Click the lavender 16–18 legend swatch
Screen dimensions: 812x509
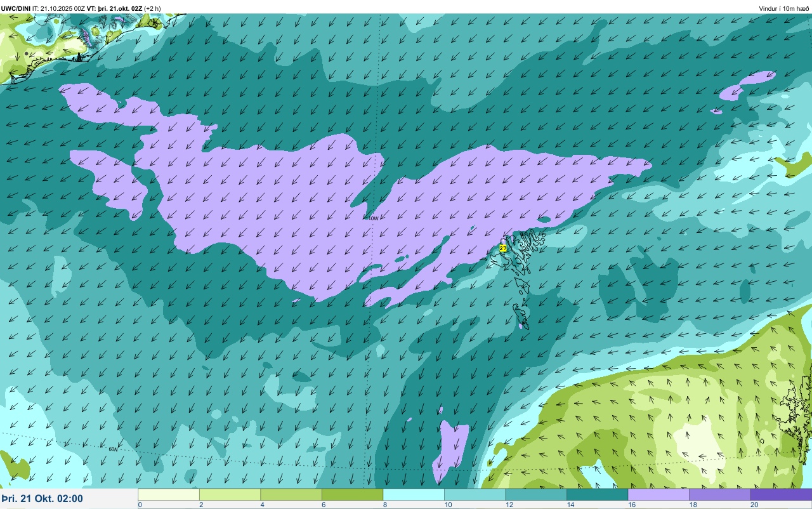(658, 494)
